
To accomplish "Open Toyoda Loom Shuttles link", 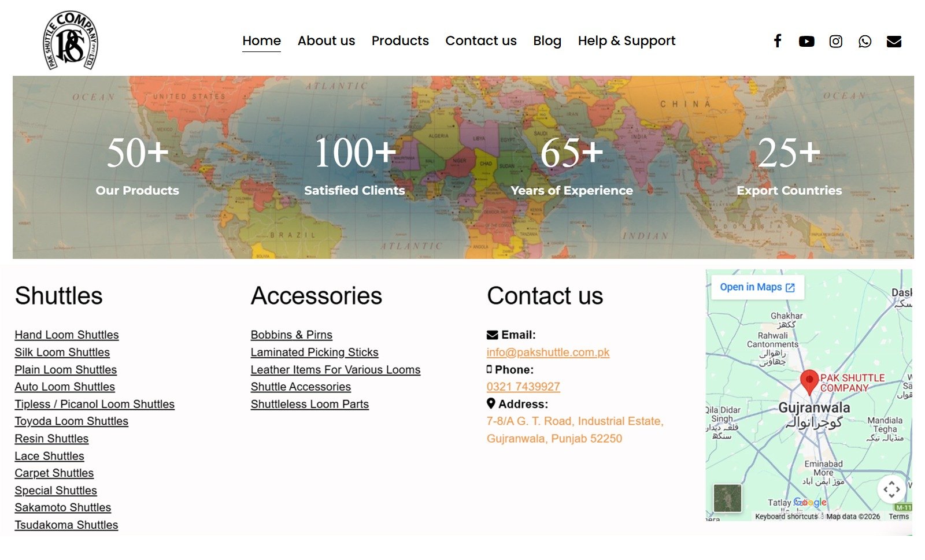I will [71, 421].
